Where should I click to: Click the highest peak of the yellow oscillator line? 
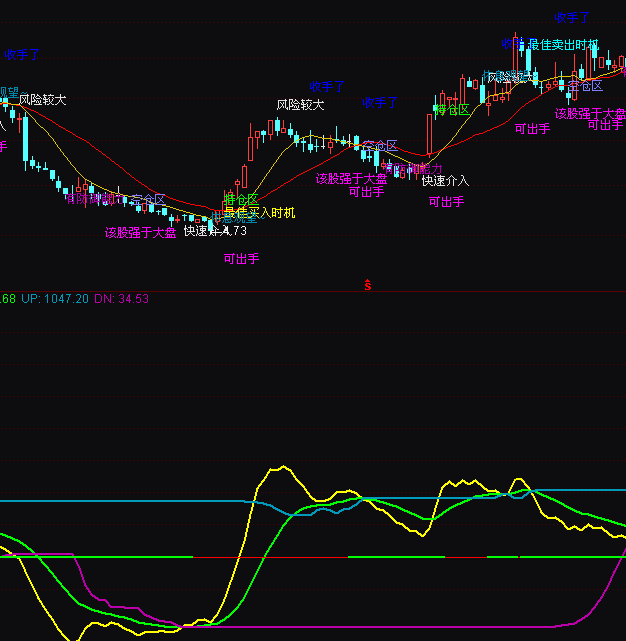coord(278,467)
